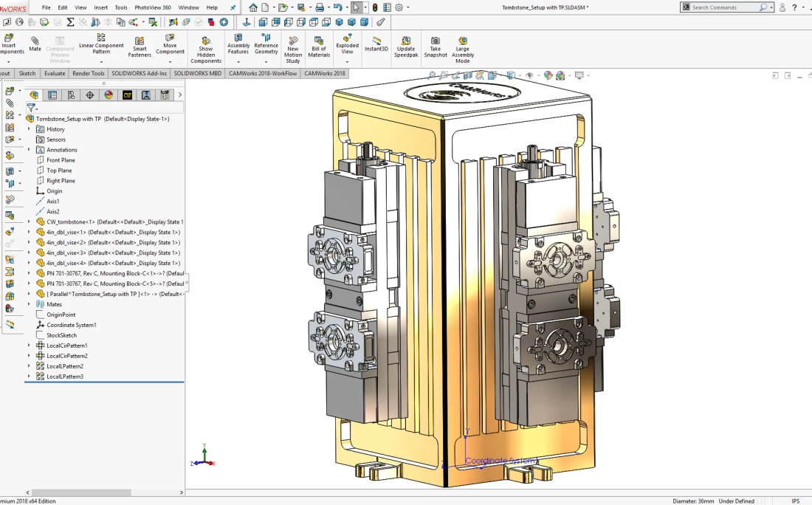812x505 pixels.
Task: Select Coordinate System1 in feature tree
Action: 71,325
